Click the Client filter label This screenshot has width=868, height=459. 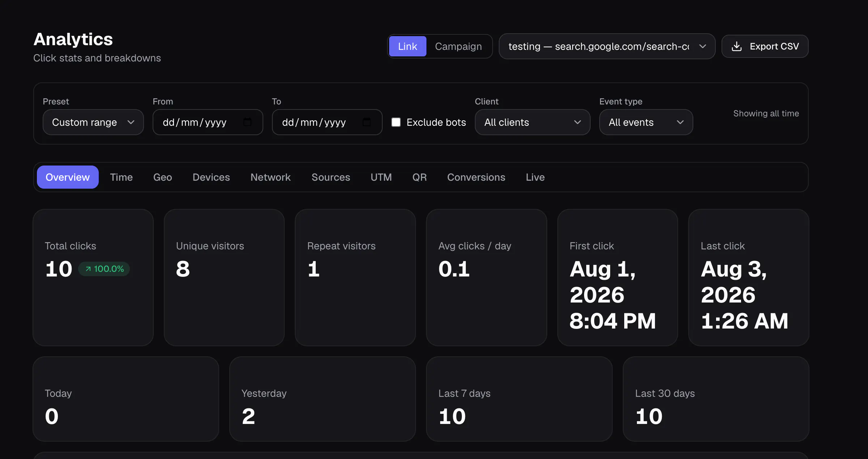point(486,102)
